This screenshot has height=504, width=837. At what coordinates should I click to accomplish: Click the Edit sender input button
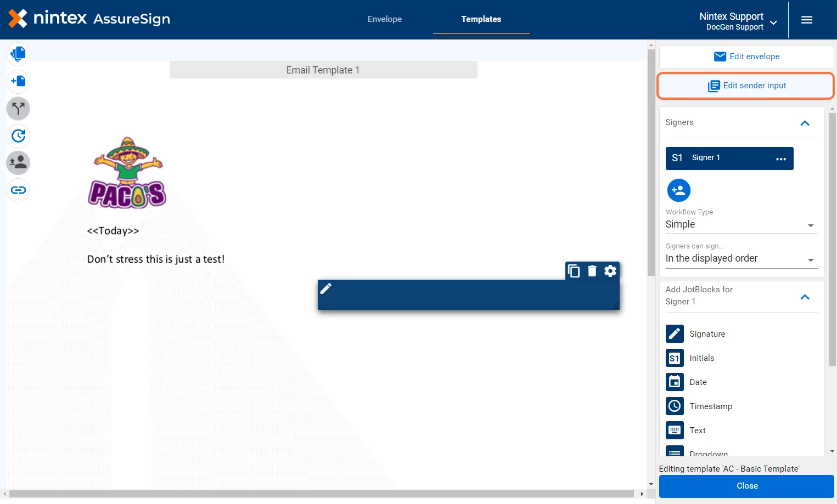click(746, 86)
